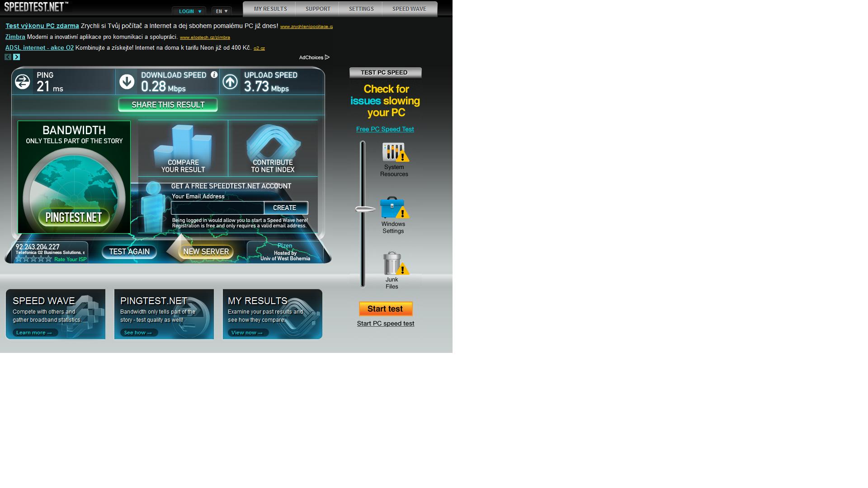Click the ping arrows icon
868x488 pixels.
23,82
